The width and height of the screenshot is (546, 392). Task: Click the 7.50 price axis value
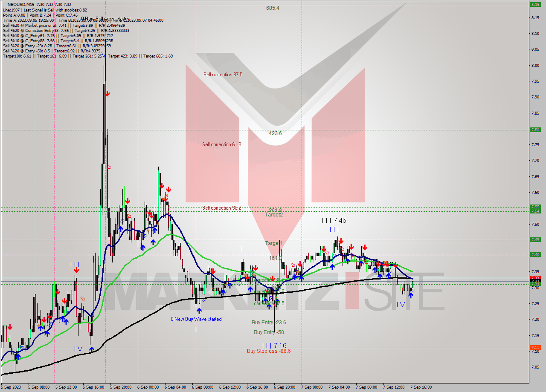coord(536,224)
